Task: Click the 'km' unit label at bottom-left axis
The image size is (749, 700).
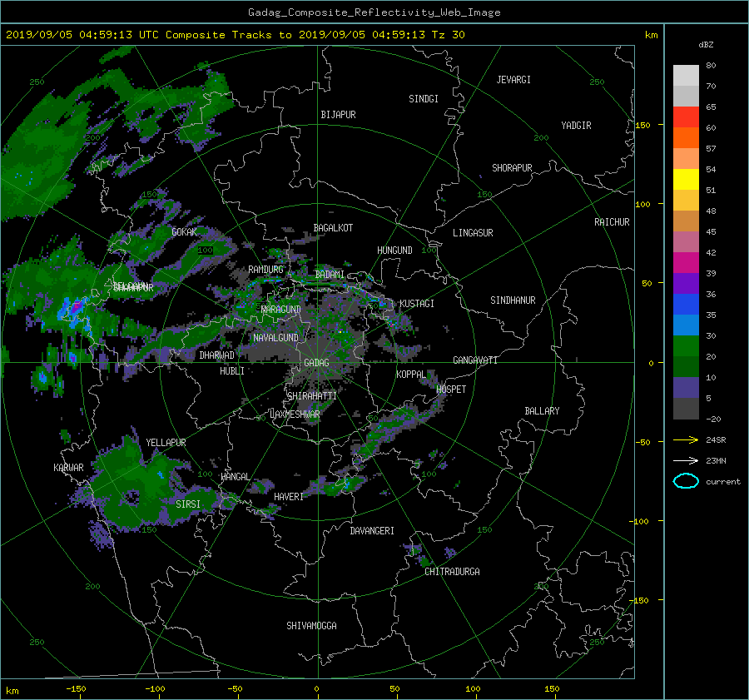Action: pyautogui.click(x=12, y=691)
